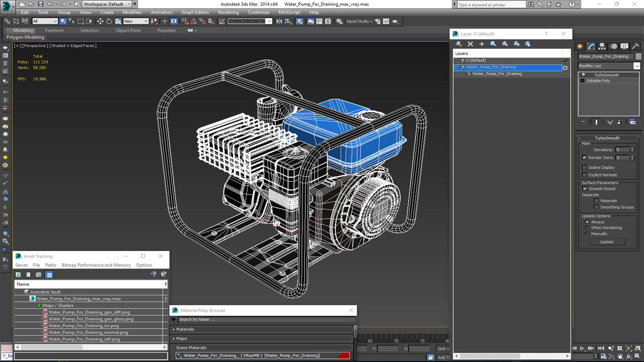The width and height of the screenshot is (644, 362).
Task: Expand Materials group in Material/Map Browser
Action: tap(174, 329)
